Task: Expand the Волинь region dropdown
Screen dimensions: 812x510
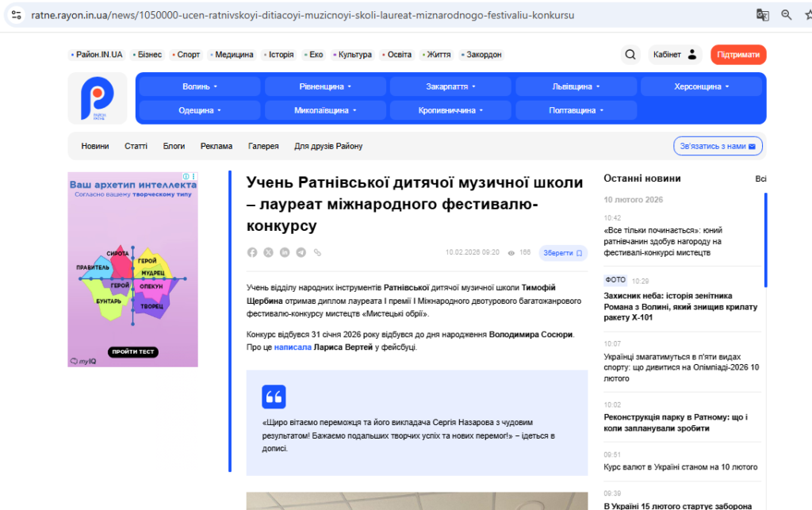Action: (200, 86)
